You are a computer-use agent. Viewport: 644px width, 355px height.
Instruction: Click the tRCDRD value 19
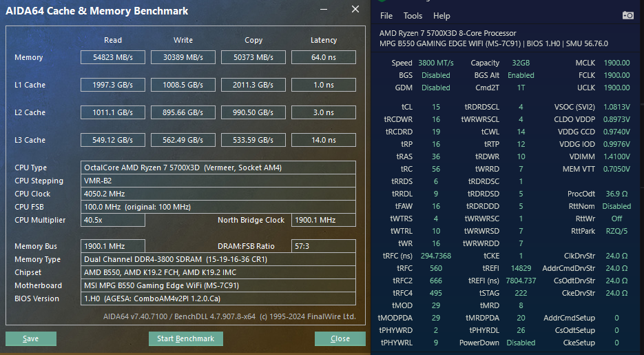[x=436, y=132]
